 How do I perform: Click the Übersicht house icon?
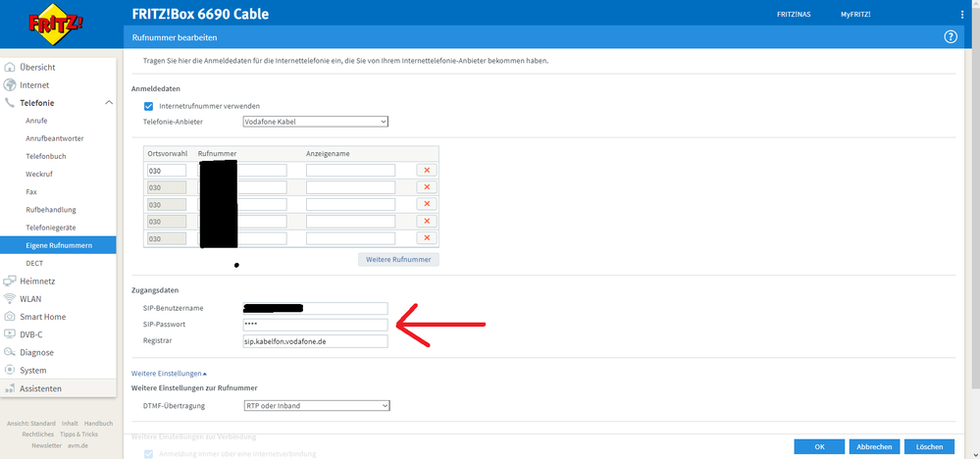[10, 68]
